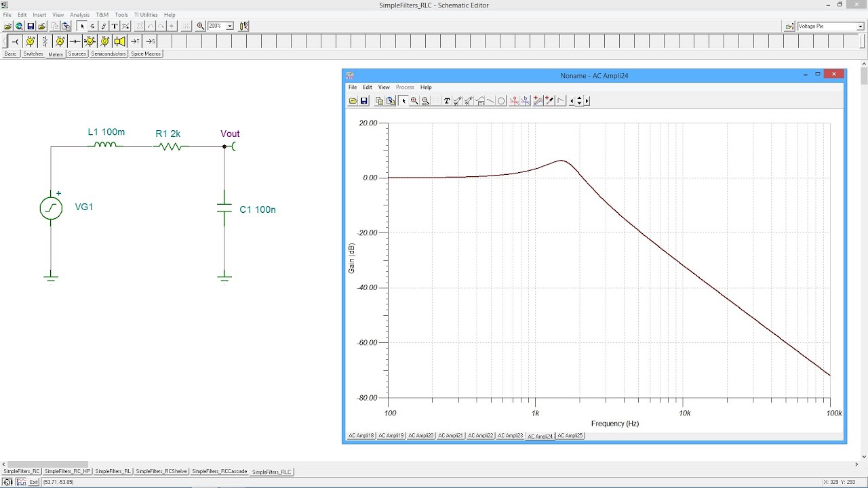Open Help menu in the diagram window
This screenshot has width=868, height=488.
tap(426, 87)
